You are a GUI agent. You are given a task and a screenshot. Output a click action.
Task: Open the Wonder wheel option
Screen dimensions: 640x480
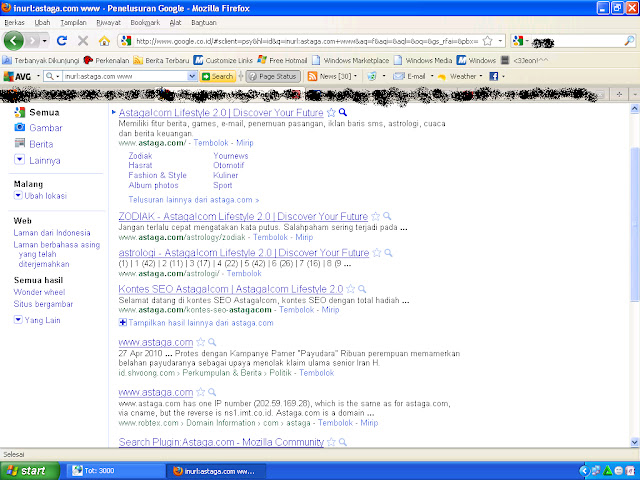click(x=39, y=292)
